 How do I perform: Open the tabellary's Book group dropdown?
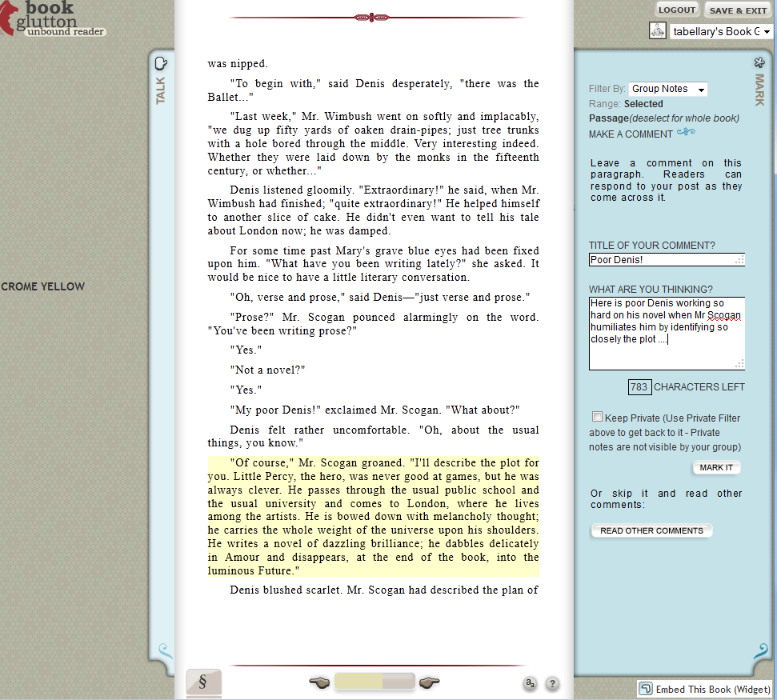[x=721, y=31]
